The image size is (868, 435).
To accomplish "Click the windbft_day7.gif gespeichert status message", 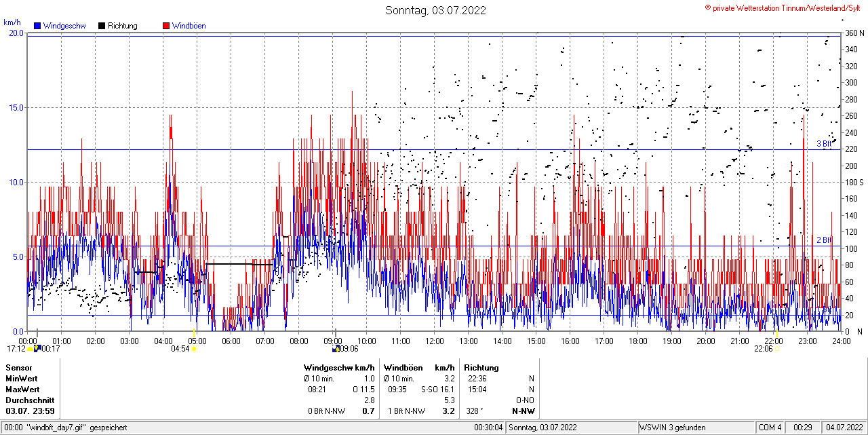I will [x=77, y=428].
